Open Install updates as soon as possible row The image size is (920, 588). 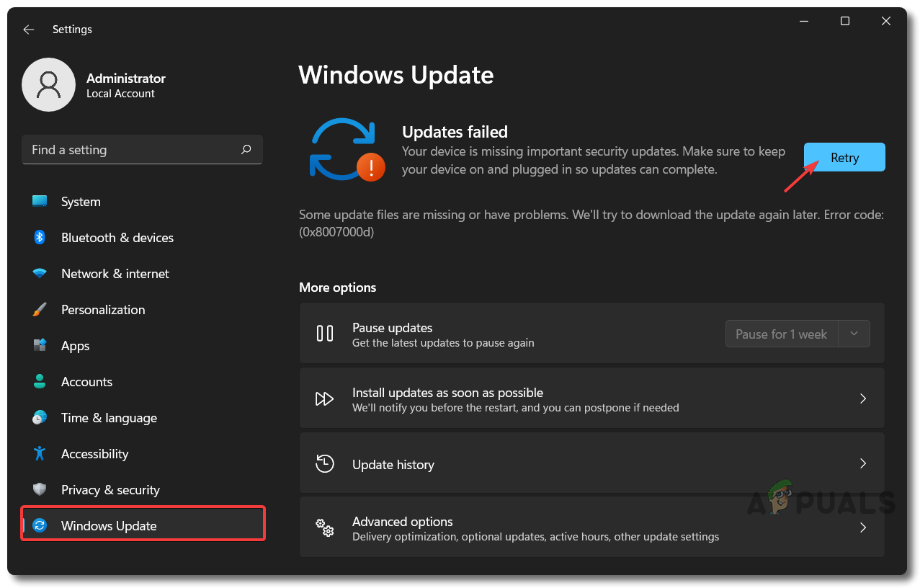[x=592, y=398]
